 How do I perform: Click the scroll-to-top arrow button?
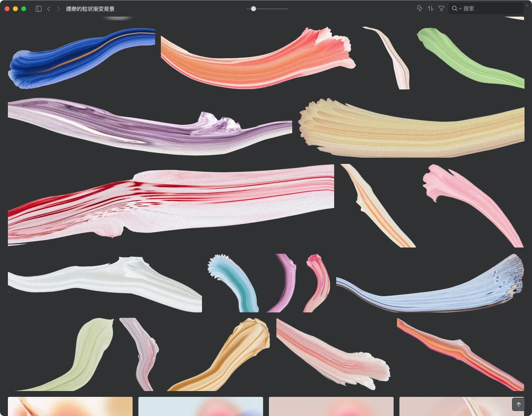(x=518, y=404)
